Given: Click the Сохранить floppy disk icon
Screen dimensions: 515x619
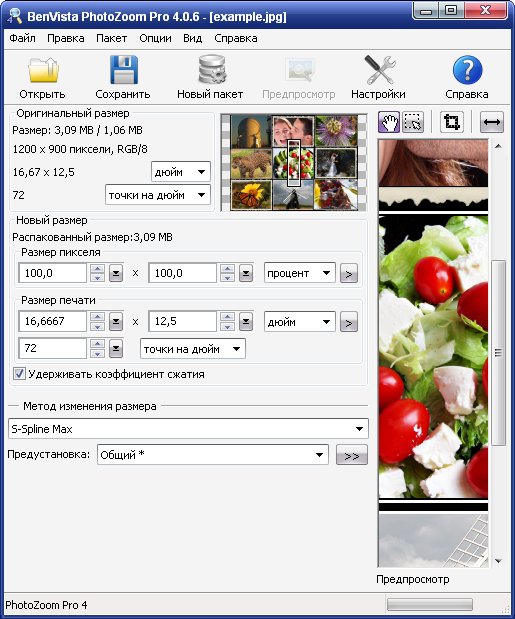Looking at the screenshot, I should pyautogui.click(x=124, y=70).
